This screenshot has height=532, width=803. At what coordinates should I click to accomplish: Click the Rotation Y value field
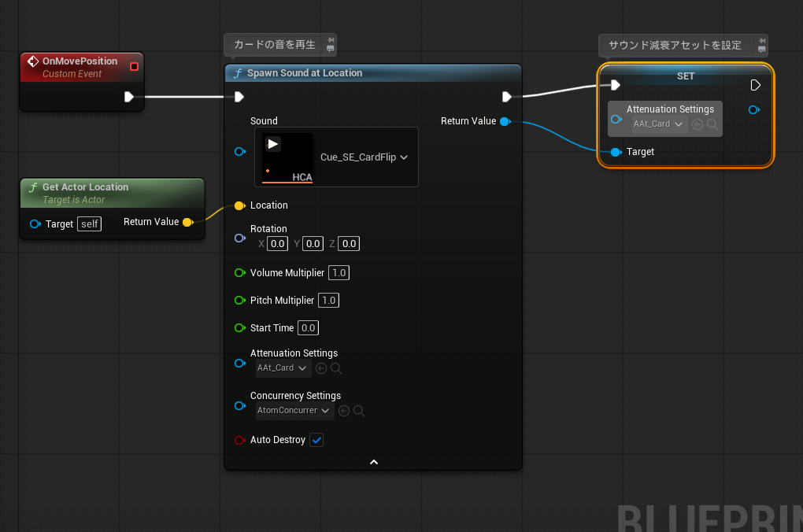click(x=313, y=244)
